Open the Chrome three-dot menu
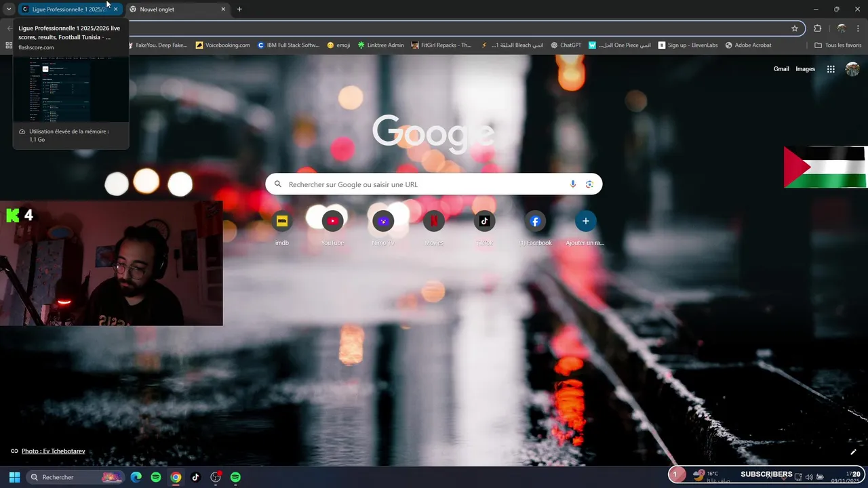 (x=859, y=28)
